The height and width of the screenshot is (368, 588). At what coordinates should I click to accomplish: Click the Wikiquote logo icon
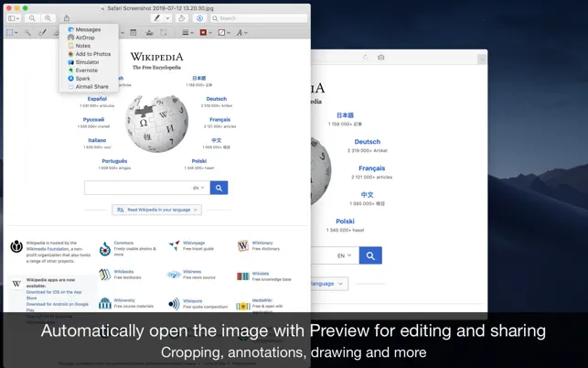click(x=174, y=304)
